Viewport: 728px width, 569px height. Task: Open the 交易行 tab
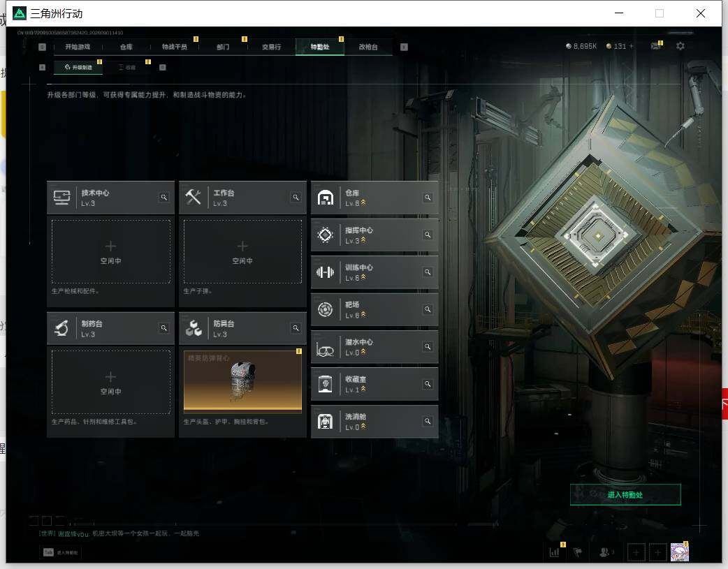[x=271, y=47]
